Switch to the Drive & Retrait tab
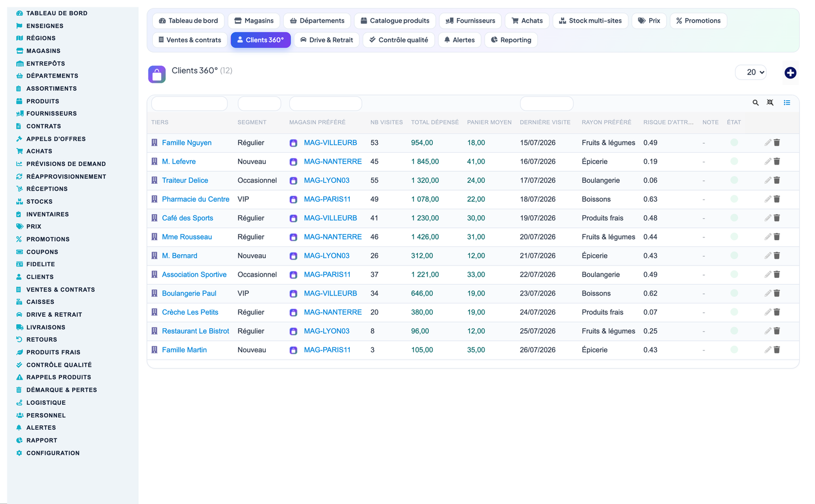Viewport: 815px width, 504px height. (327, 40)
